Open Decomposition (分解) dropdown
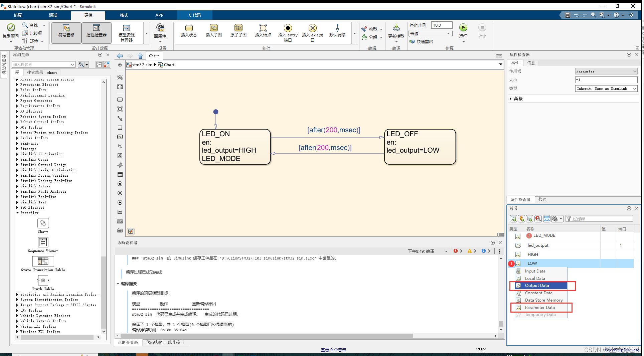 click(x=372, y=37)
